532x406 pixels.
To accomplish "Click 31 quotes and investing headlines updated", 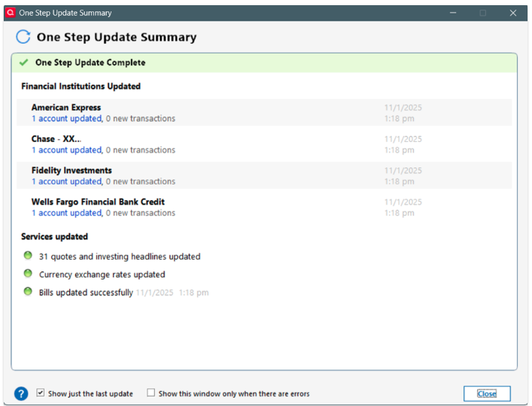I will pyautogui.click(x=120, y=257).
